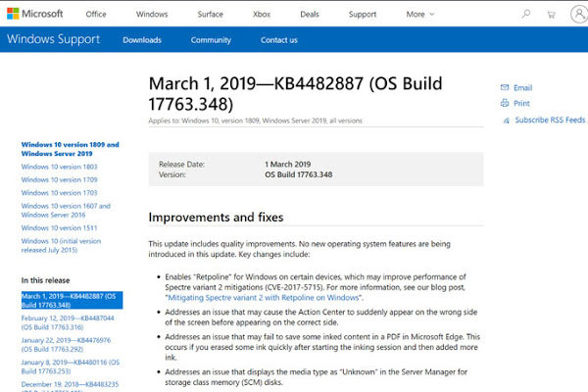Open the shopping cart icon
This screenshot has height=392, width=588.
(x=551, y=15)
